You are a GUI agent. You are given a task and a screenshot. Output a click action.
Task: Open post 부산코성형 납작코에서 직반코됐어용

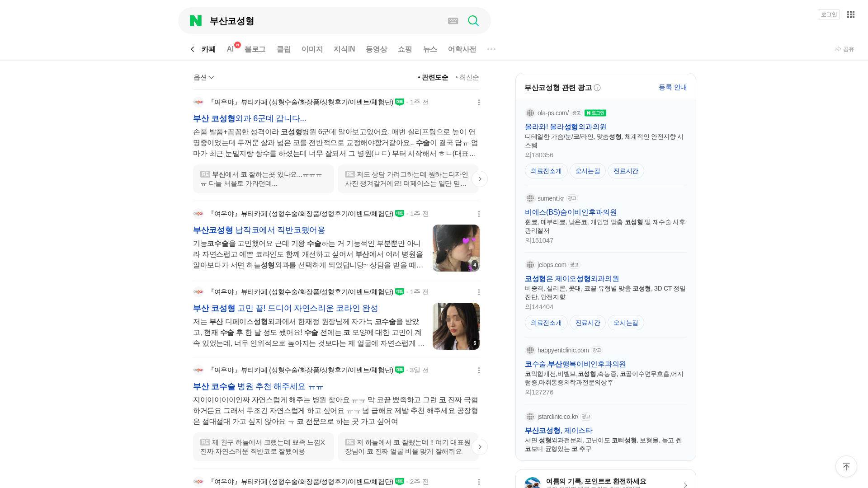coord(259,230)
